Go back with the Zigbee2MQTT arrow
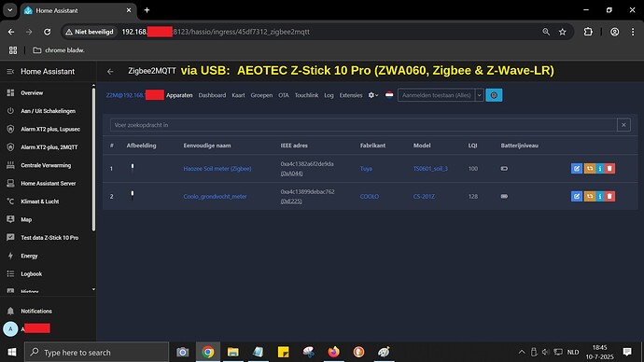644x362 pixels. coord(110,72)
